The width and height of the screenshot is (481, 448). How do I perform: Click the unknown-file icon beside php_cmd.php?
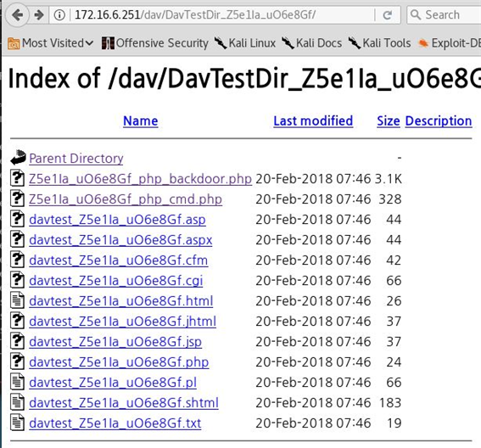17,199
